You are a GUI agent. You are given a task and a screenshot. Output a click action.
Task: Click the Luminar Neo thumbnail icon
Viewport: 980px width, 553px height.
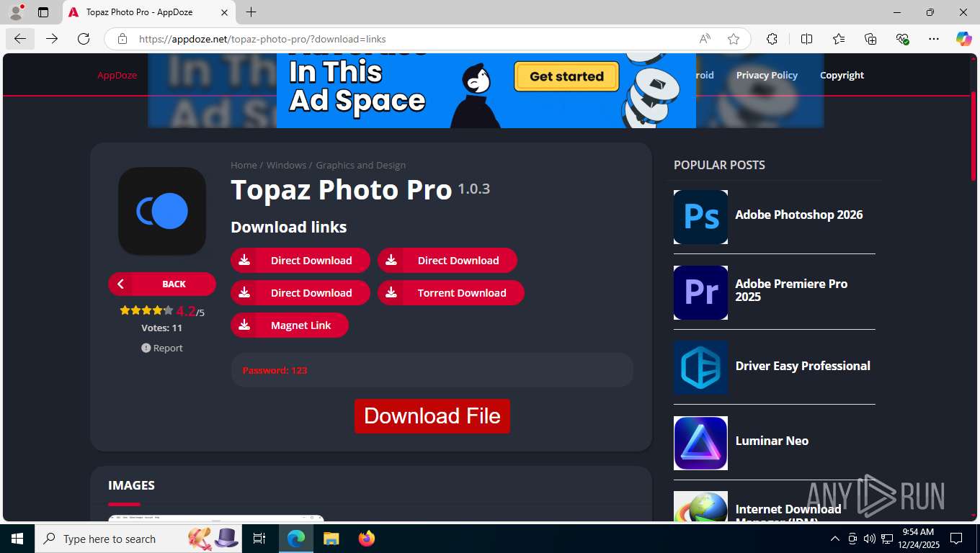click(700, 443)
